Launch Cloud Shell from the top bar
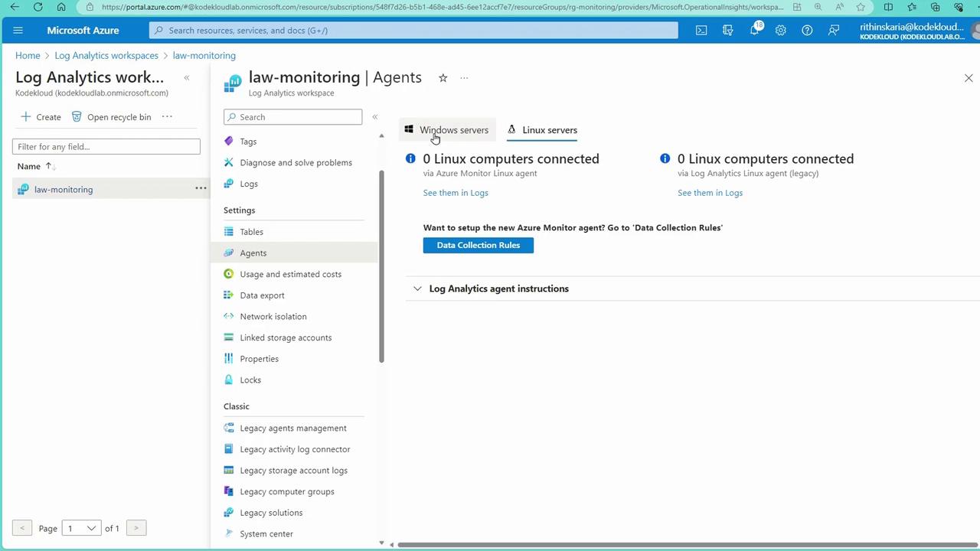Screen dimensions: 980x551 point(701,31)
